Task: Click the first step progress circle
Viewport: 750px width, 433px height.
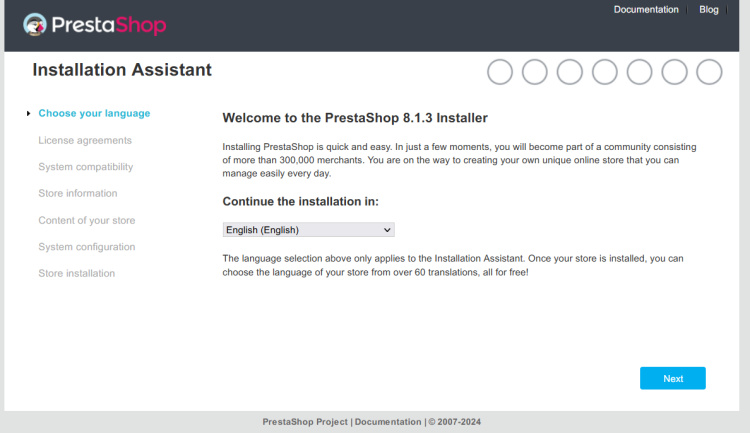Action: point(500,72)
